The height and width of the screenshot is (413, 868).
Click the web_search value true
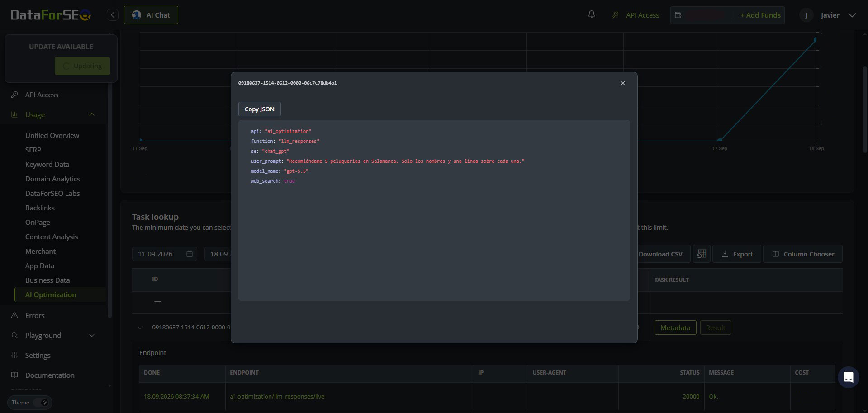pyautogui.click(x=289, y=181)
